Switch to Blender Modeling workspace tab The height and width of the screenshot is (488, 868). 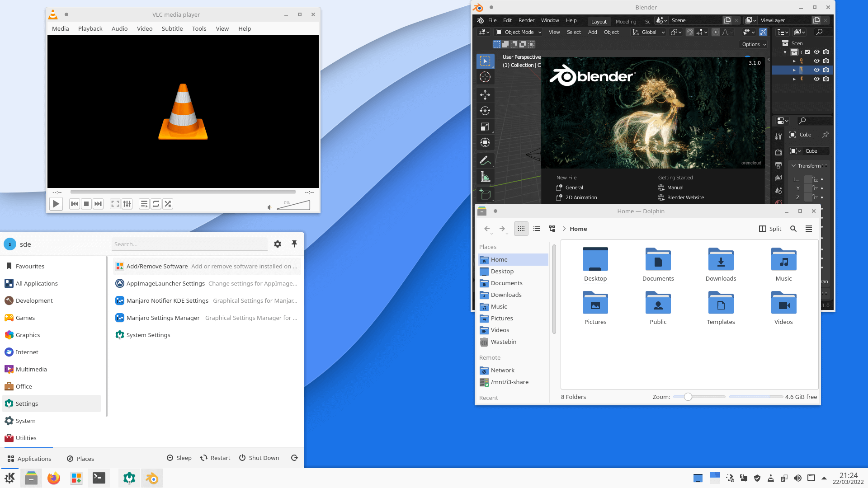[626, 22]
